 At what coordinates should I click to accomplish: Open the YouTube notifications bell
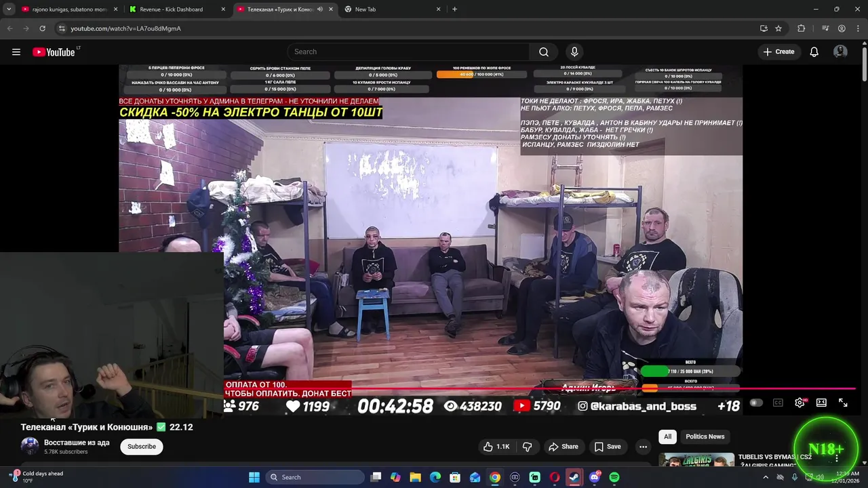point(814,52)
